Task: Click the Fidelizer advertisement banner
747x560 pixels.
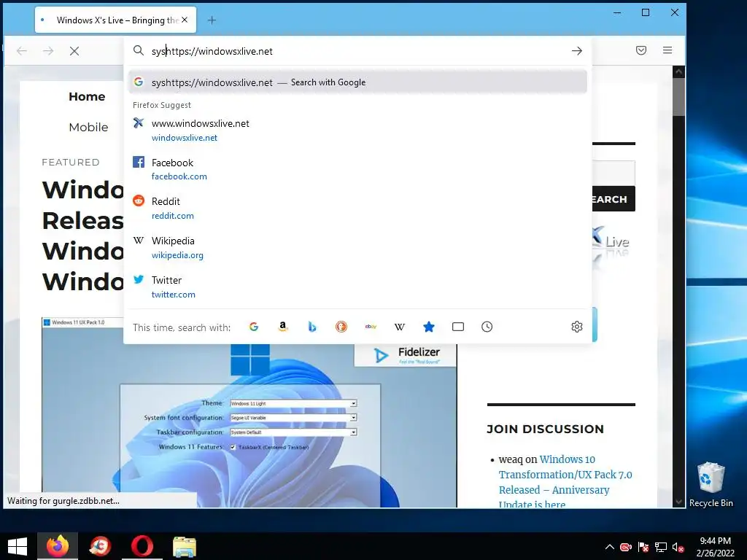Action: point(406,355)
